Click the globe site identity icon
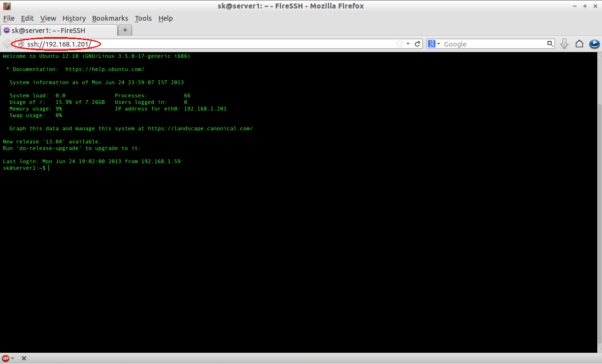The height and width of the screenshot is (364, 602). pyautogui.click(x=21, y=44)
